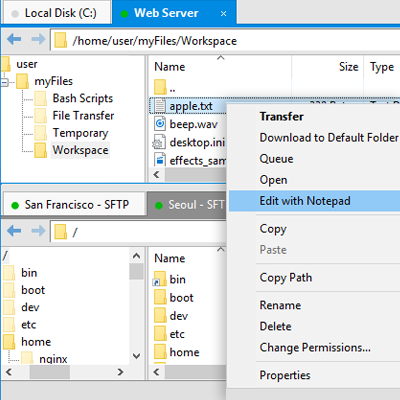Choose Copy Path in the context menu

click(286, 277)
